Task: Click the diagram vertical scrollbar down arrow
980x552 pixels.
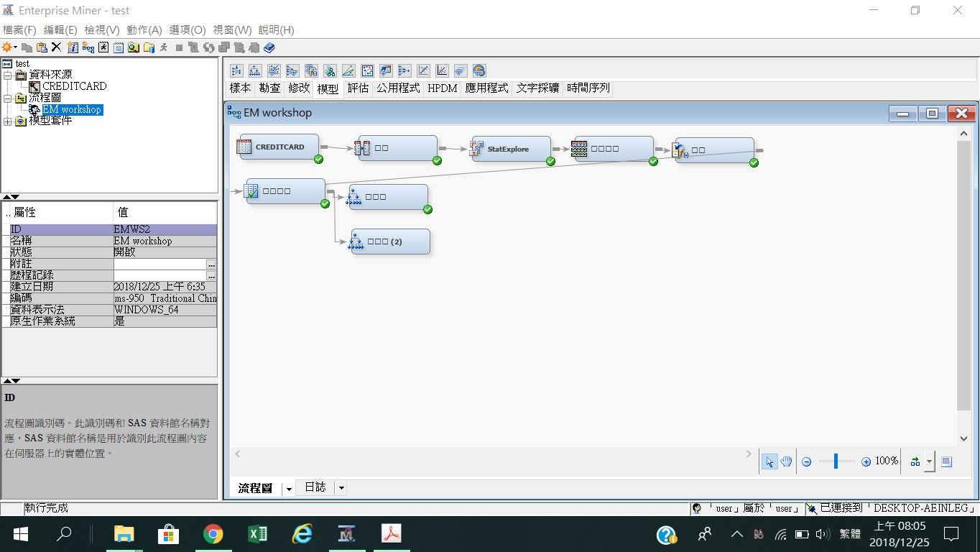Action: click(x=964, y=438)
